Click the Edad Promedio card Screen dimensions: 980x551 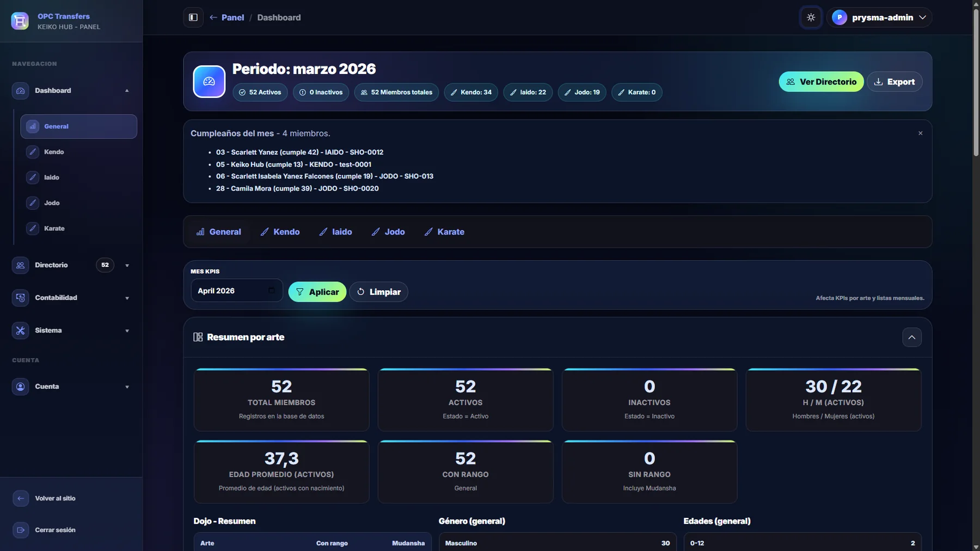tap(281, 472)
